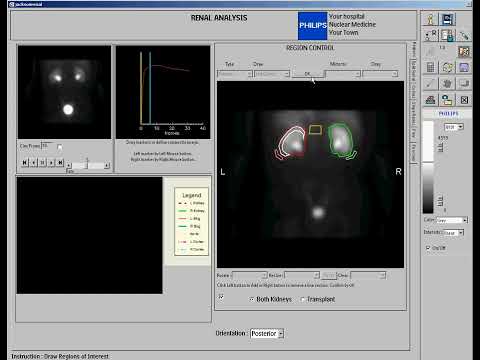Click the circular refresh arrows icon
This screenshot has height=360, width=480.
447,68
